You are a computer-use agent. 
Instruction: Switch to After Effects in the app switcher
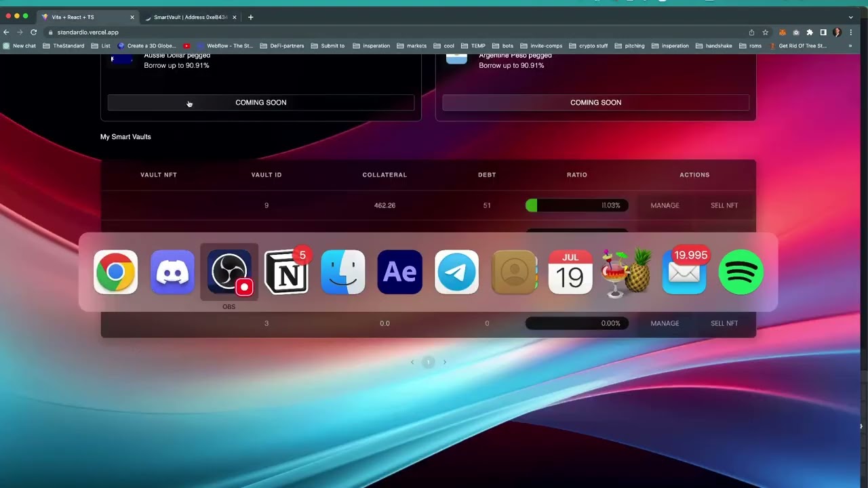400,272
